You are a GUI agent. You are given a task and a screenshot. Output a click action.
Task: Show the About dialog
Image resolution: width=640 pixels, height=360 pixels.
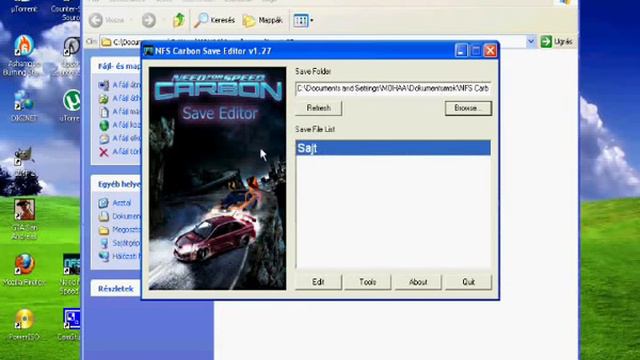418,282
